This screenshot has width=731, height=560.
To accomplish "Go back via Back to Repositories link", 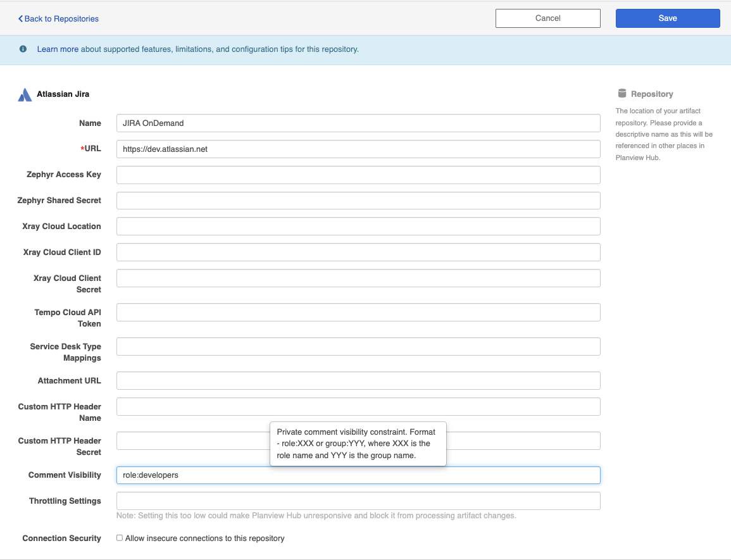I will [58, 19].
